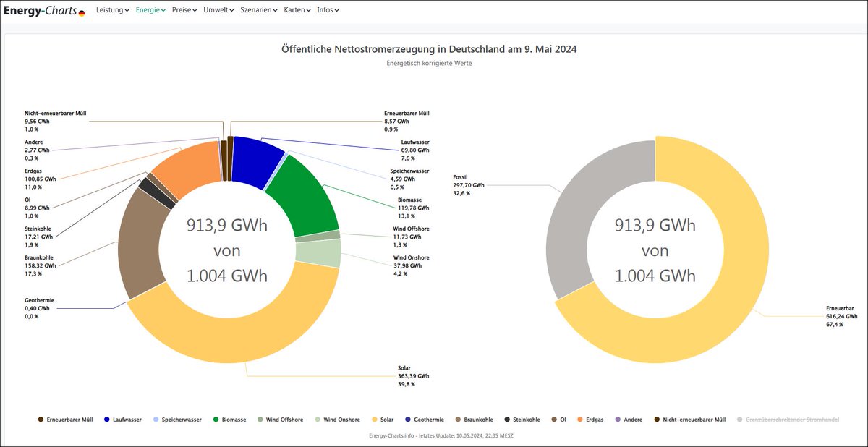Open the Energie dropdown menu

pos(151,10)
